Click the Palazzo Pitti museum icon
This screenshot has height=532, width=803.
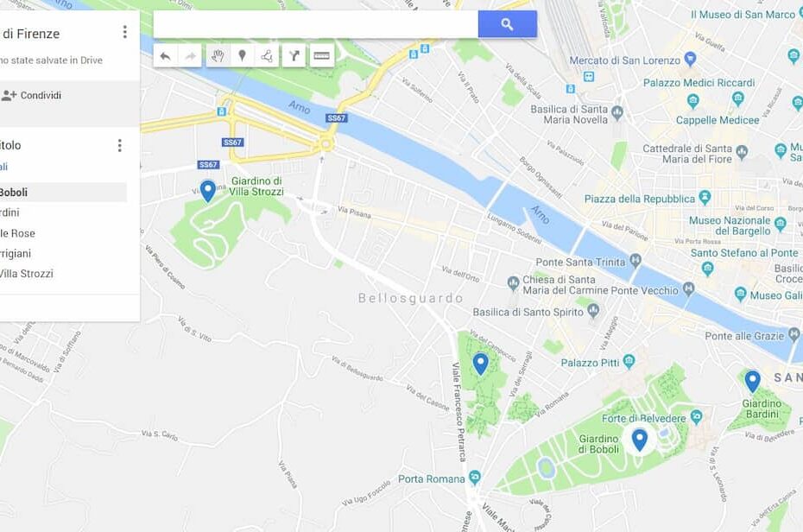629,362
